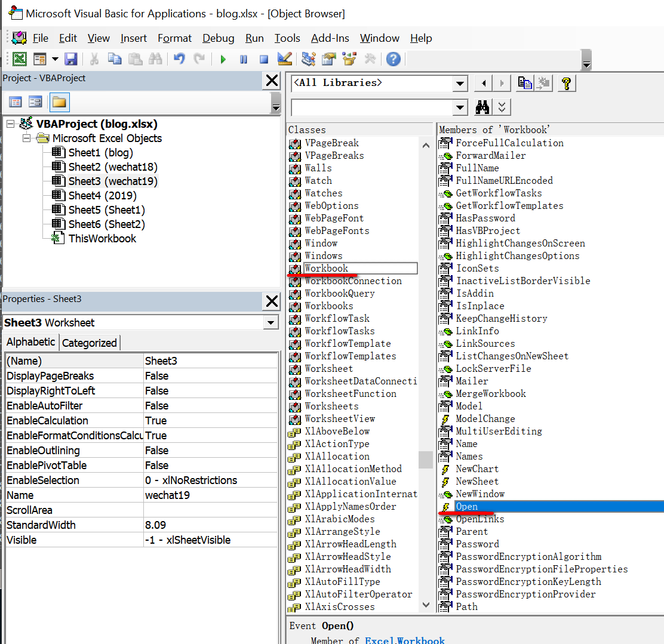Image resolution: width=664 pixels, height=644 pixels.
Task: Open the All Libraries dropdown
Action: (x=459, y=84)
